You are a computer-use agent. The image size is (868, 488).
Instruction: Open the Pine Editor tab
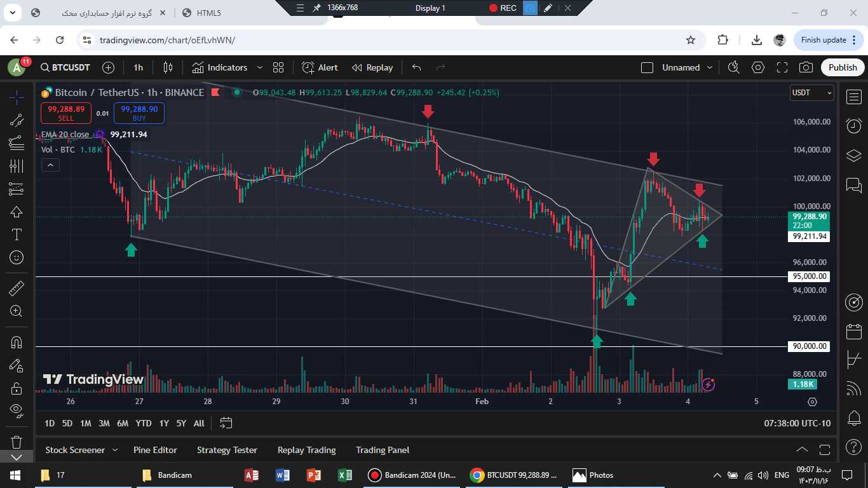[155, 450]
